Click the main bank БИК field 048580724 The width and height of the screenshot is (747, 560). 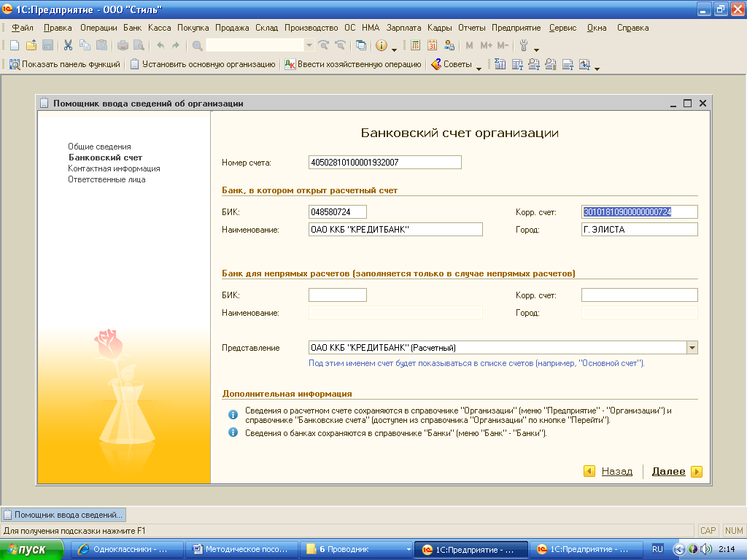338,212
